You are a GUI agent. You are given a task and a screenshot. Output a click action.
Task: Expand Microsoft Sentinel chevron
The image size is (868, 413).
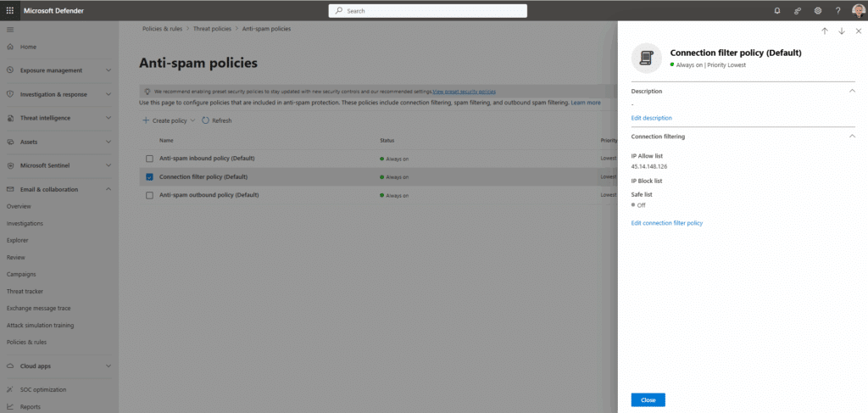(x=108, y=165)
